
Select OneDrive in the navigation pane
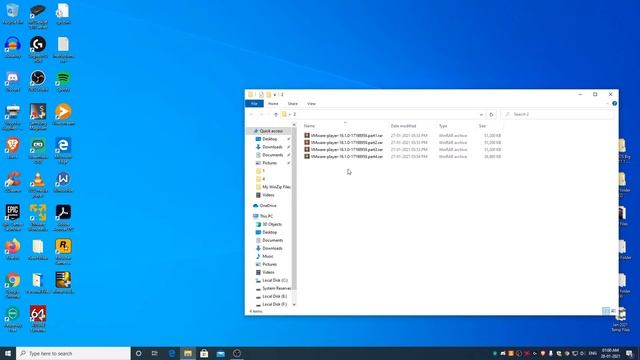tap(264, 206)
